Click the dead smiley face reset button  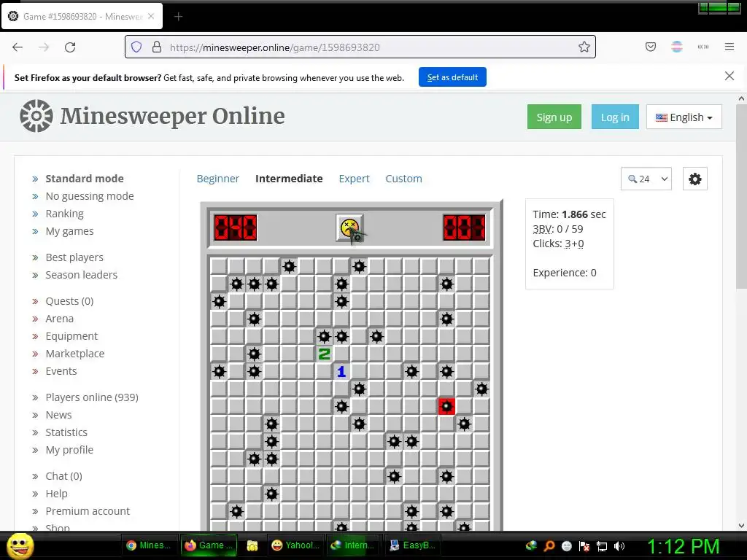(x=349, y=227)
